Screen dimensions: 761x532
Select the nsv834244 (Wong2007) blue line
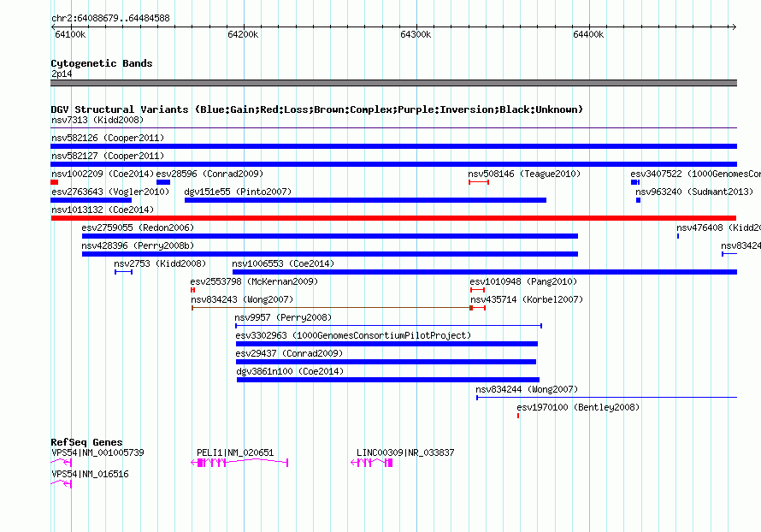pos(607,398)
